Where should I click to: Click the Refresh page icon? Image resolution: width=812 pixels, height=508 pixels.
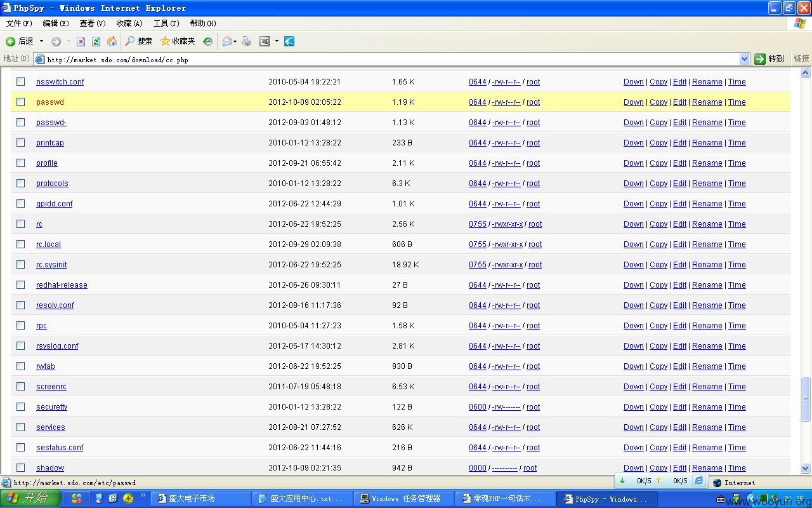(96, 41)
